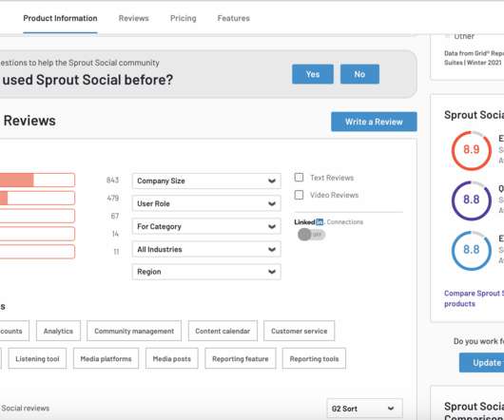Image resolution: width=504 pixels, height=420 pixels.
Task: Select the Analytics topic tag
Action: (58, 331)
